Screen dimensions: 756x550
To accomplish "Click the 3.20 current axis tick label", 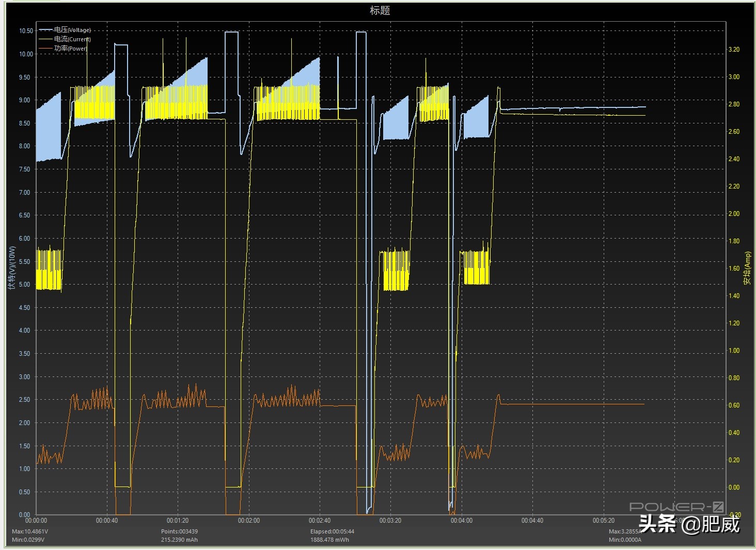I will tap(734, 50).
